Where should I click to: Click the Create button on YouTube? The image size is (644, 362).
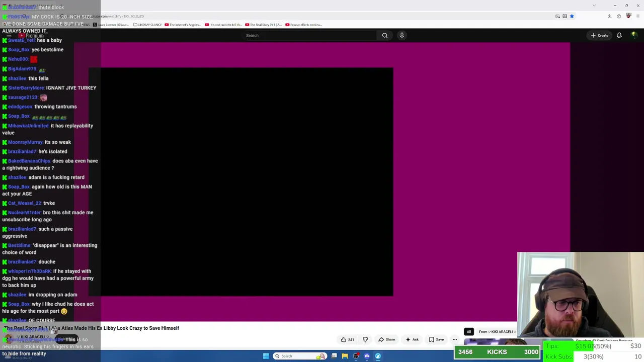click(600, 35)
